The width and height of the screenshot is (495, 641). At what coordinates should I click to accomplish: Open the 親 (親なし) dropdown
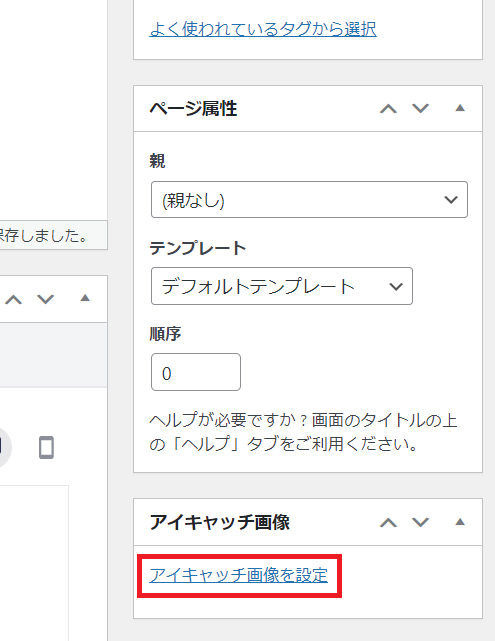point(309,199)
